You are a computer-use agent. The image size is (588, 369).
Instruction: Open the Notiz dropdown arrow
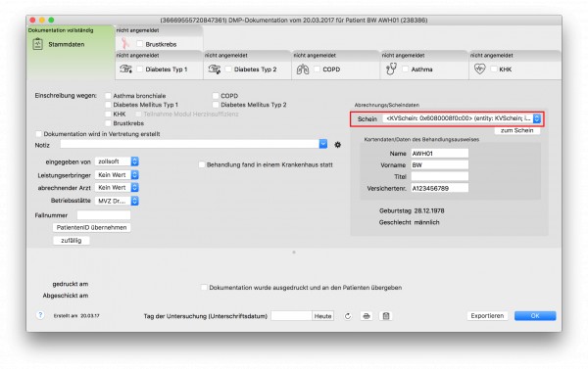tap(322, 144)
